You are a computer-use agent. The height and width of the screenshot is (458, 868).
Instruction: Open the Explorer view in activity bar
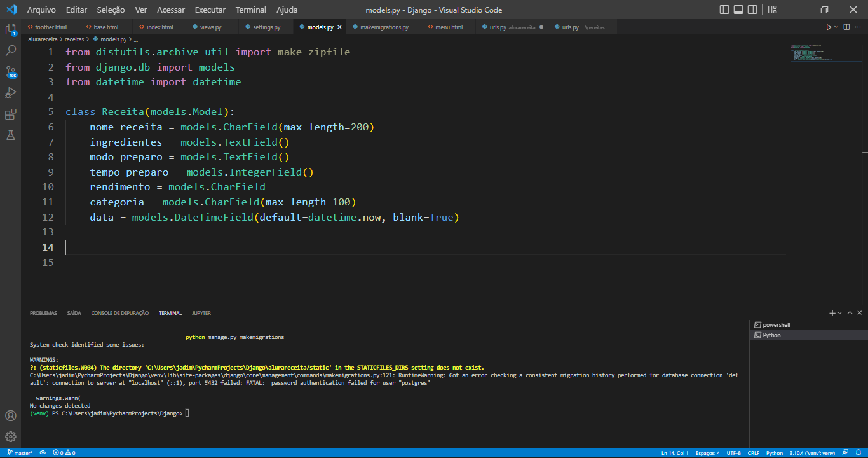(10, 29)
